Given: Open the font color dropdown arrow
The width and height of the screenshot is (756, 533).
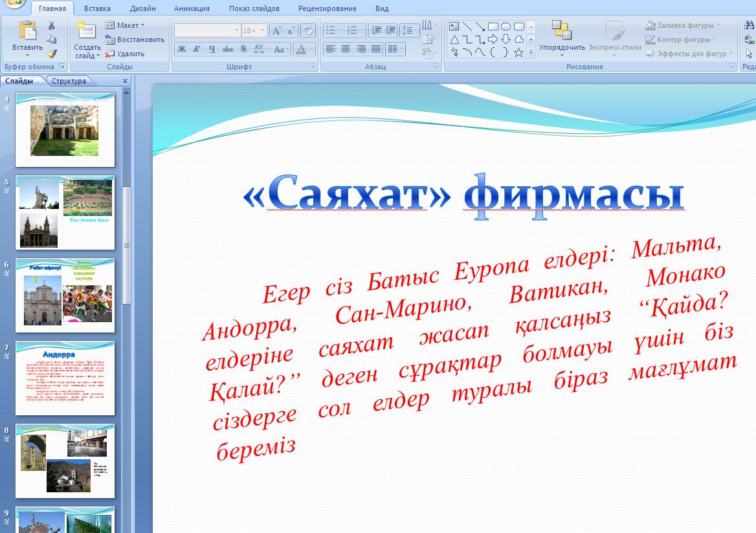Looking at the screenshot, I should [312, 49].
